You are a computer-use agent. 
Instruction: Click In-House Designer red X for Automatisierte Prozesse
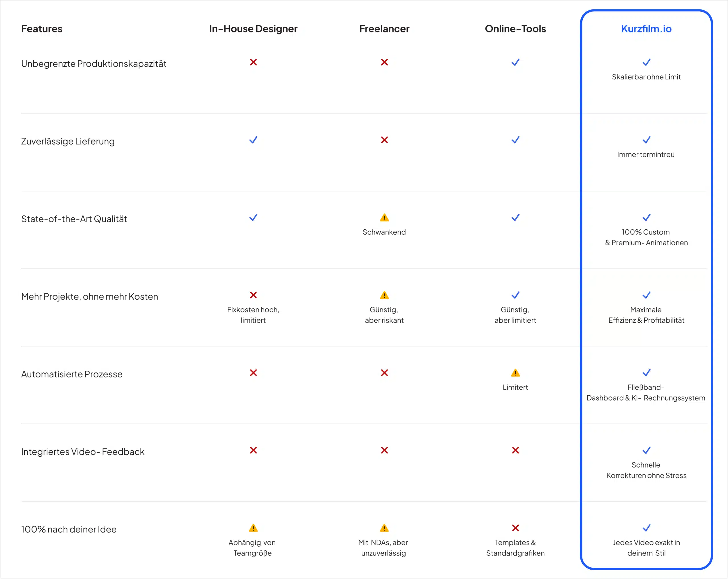253,373
